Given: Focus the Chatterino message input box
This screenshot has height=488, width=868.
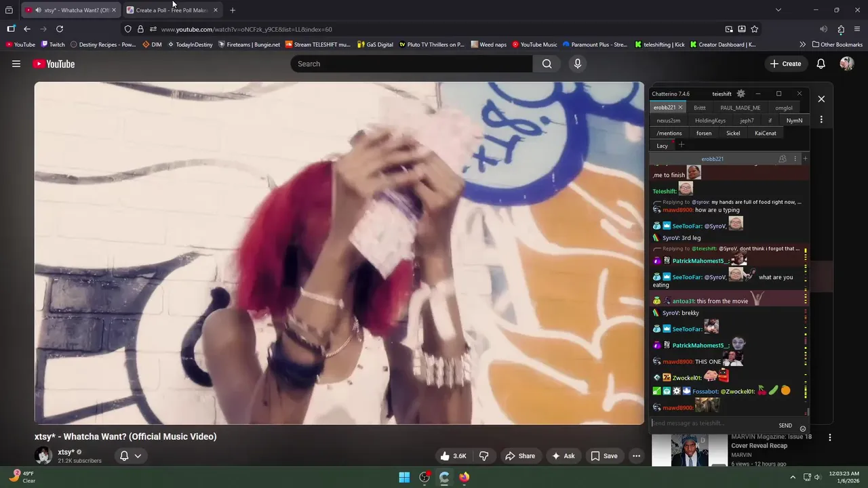Looking at the screenshot, I should (x=712, y=424).
